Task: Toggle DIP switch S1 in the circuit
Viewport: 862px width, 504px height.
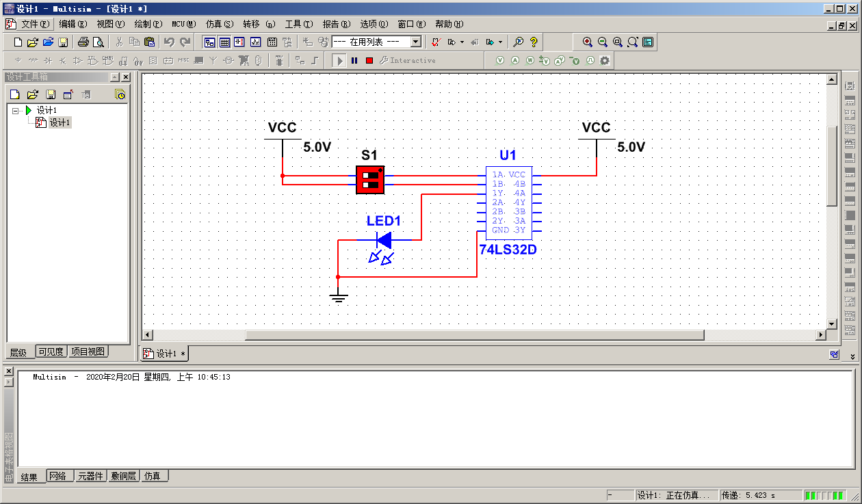Action: (x=370, y=180)
